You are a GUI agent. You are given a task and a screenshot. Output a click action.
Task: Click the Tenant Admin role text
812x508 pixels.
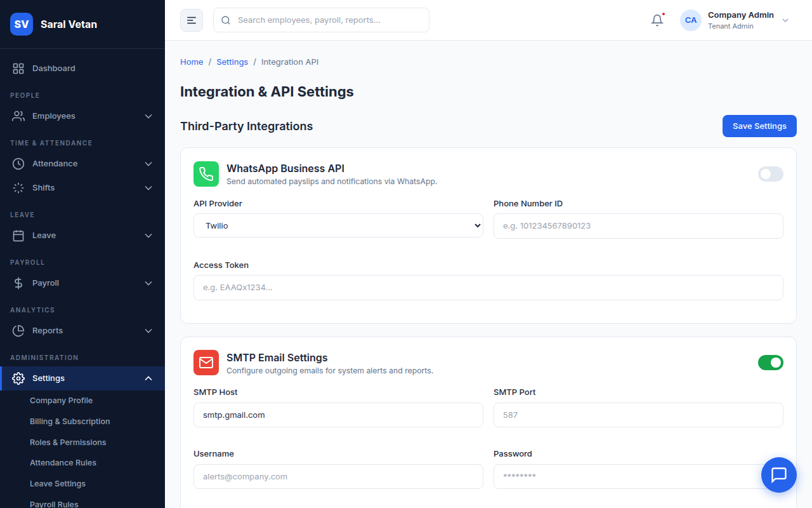pos(731,27)
